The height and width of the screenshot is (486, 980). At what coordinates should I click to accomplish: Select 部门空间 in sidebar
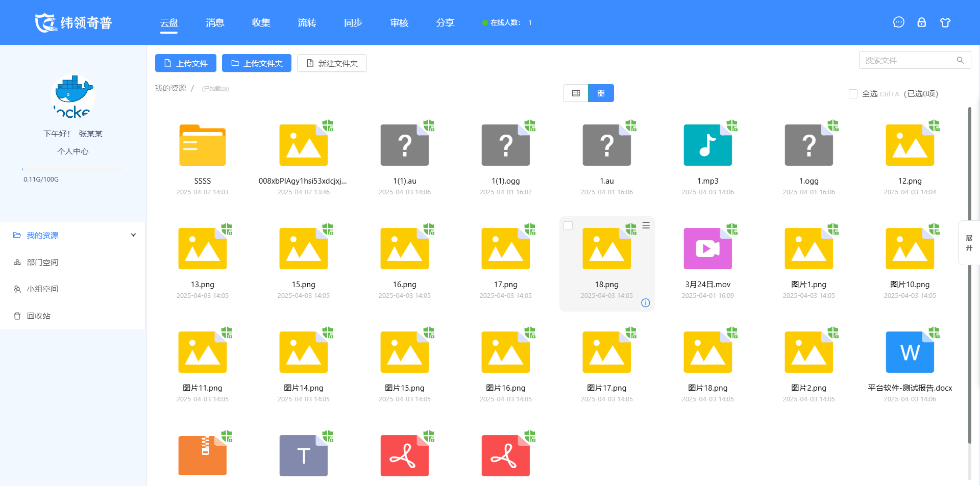tap(42, 262)
